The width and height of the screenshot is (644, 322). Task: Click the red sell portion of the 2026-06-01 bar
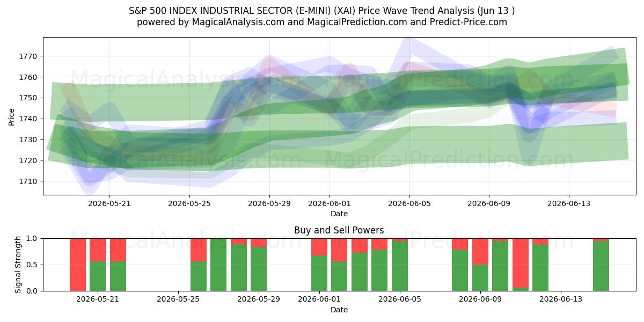pos(319,247)
